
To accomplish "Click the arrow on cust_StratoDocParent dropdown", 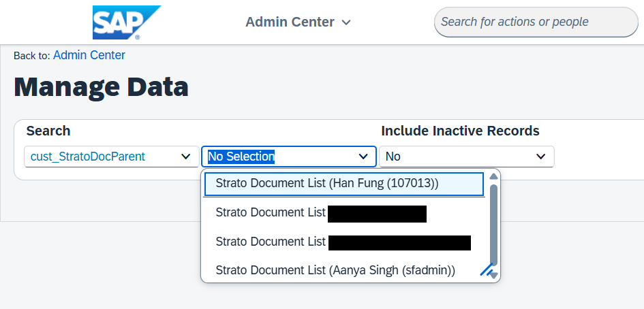I will pyautogui.click(x=185, y=157).
